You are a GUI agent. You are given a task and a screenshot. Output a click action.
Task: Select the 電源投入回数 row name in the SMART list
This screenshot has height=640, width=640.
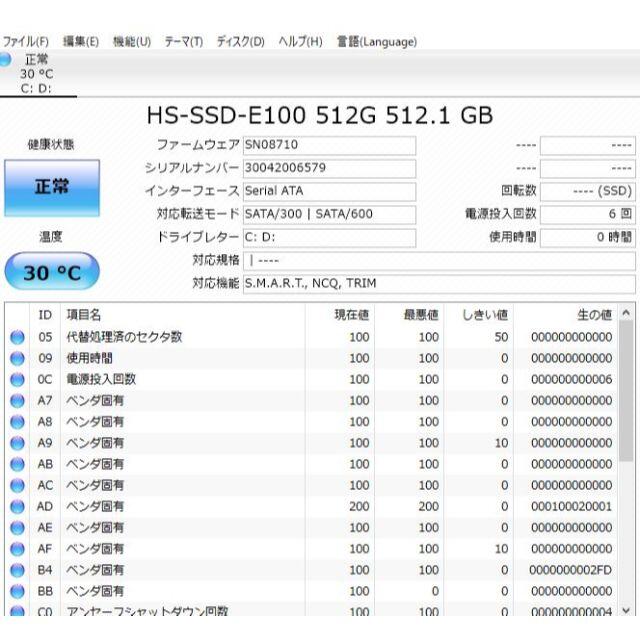click(101, 379)
